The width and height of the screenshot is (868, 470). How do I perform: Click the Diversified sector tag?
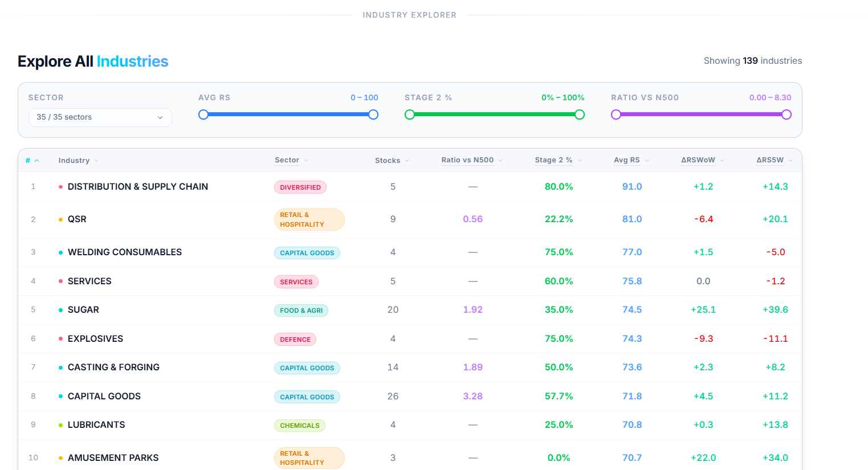300,187
